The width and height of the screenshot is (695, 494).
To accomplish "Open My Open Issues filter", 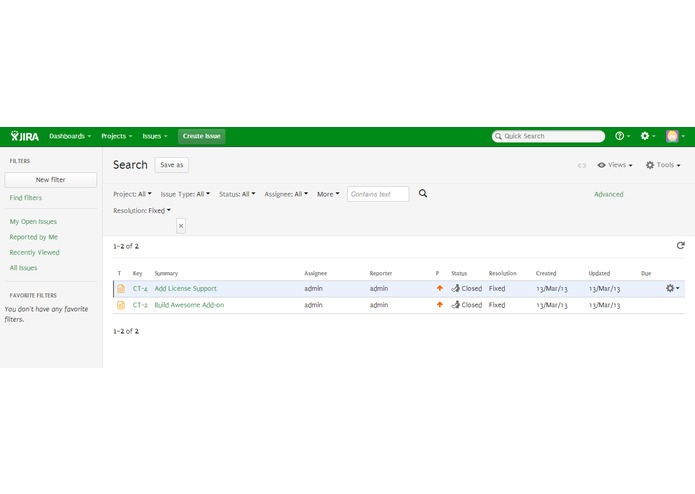I will 33,222.
